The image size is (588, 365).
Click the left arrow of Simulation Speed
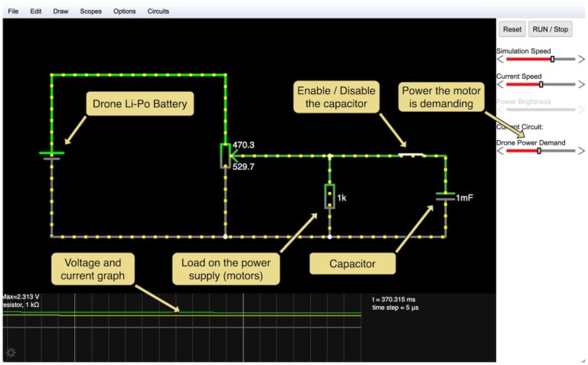pos(500,59)
